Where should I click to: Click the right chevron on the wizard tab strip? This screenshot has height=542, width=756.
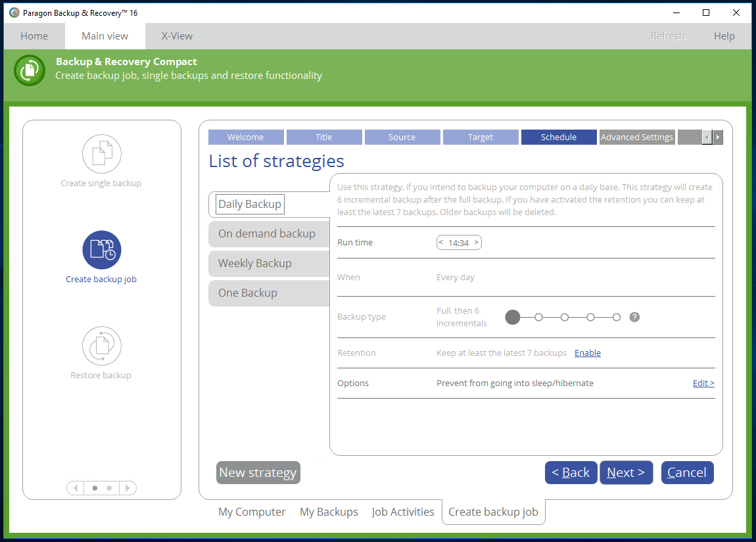pos(717,137)
